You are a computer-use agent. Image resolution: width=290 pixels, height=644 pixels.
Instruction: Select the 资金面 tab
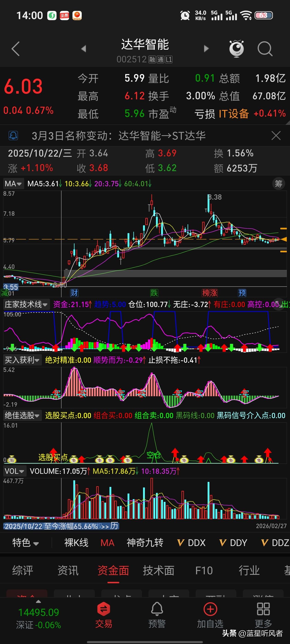click(113, 571)
